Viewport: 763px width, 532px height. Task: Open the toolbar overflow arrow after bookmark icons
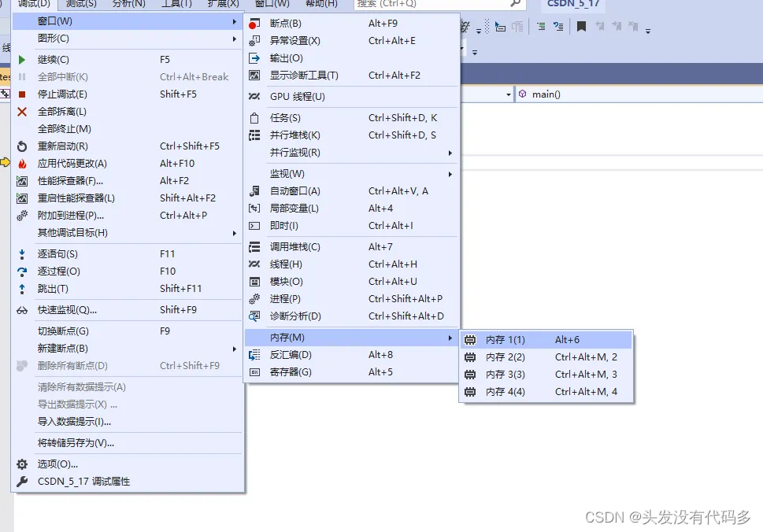(648, 31)
